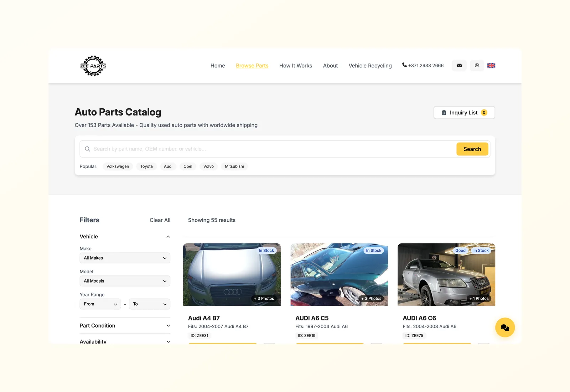Open Vehicle Recycling page
This screenshot has height=392, width=570.
(x=370, y=66)
